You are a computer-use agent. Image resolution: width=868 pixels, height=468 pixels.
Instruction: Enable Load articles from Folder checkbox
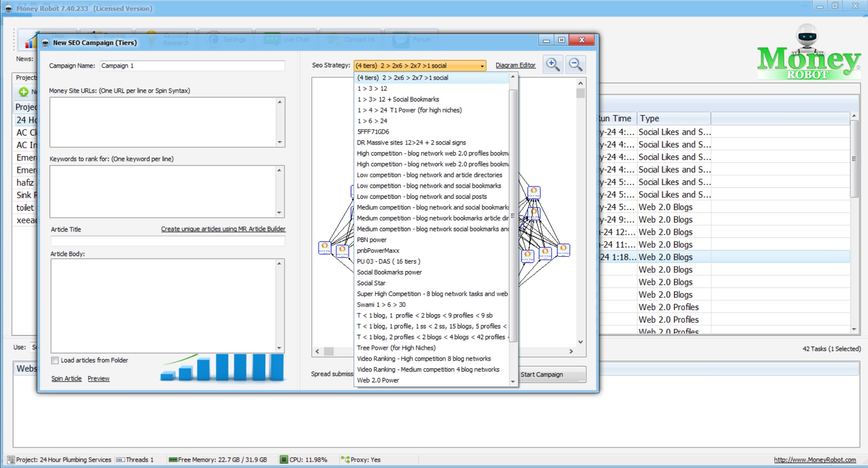click(55, 360)
